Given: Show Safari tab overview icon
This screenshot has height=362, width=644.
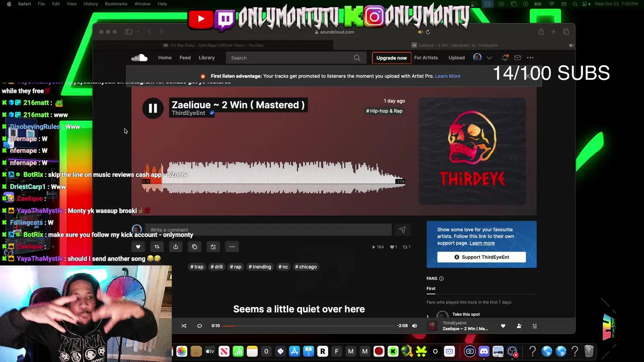Looking at the screenshot, I should point(566,32).
